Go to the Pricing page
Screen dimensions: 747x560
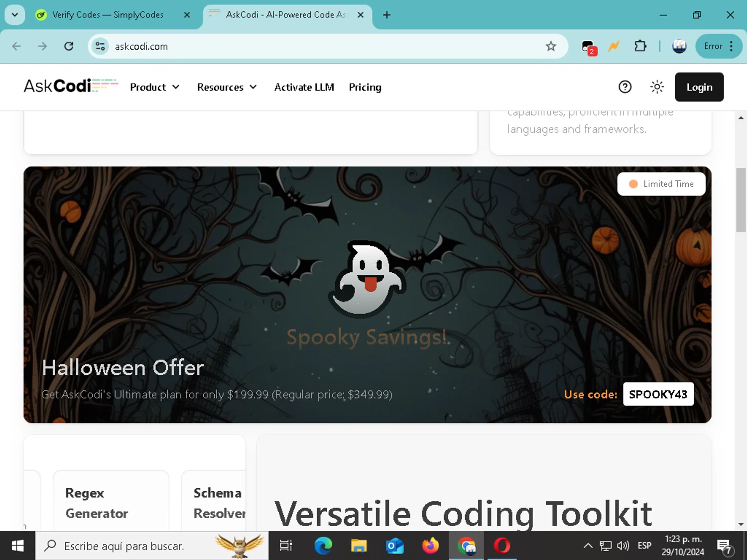coord(365,87)
